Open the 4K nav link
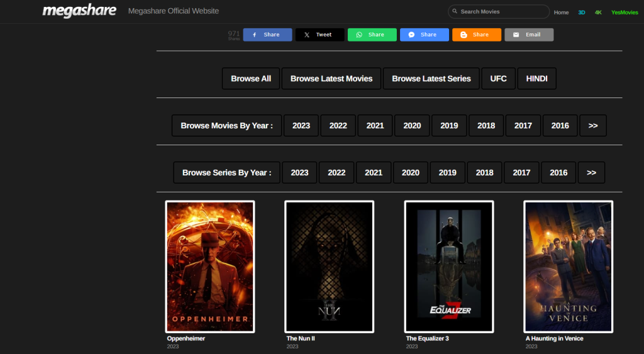This screenshot has height=354, width=644. pos(598,13)
